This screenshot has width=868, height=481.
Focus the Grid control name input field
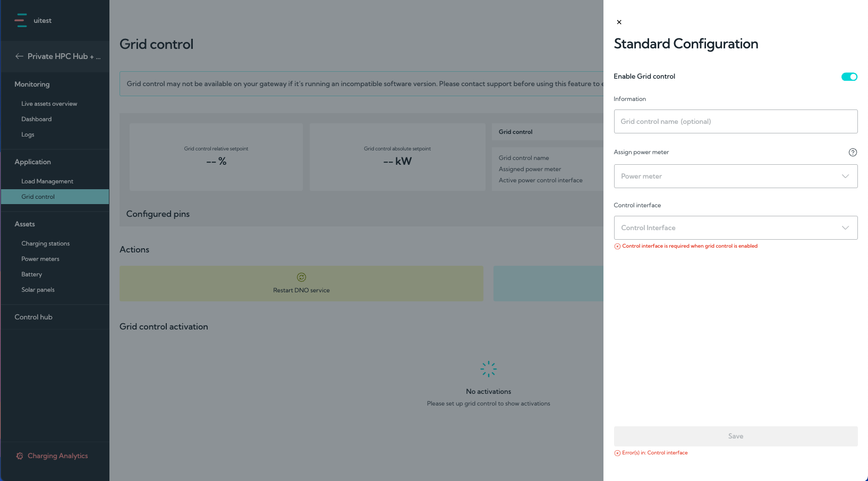point(736,121)
